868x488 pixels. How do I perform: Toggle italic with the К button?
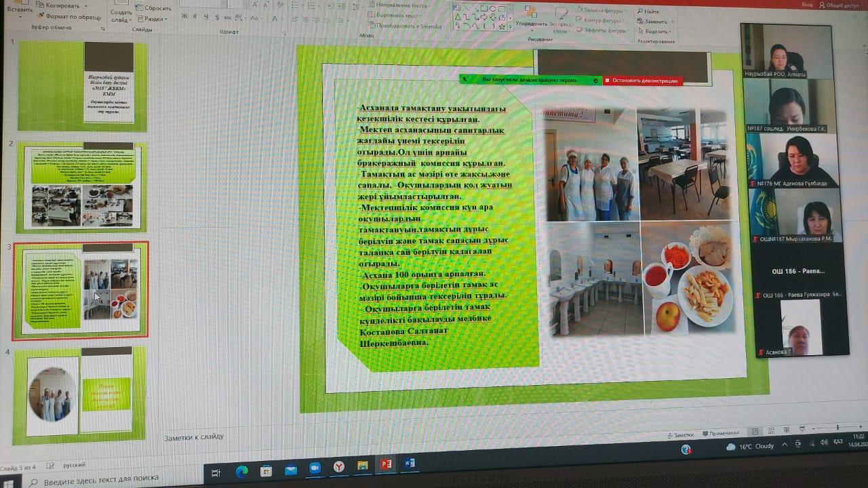pyautogui.click(x=195, y=16)
